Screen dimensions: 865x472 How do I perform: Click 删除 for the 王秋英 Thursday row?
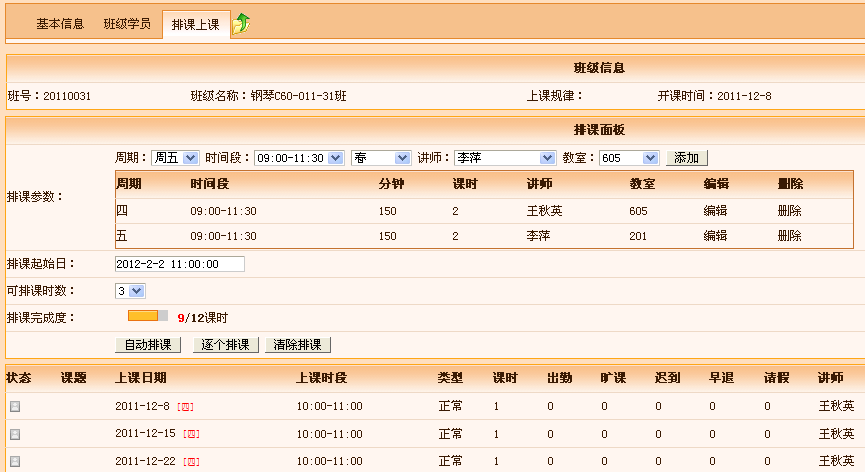(x=789, y=211)
